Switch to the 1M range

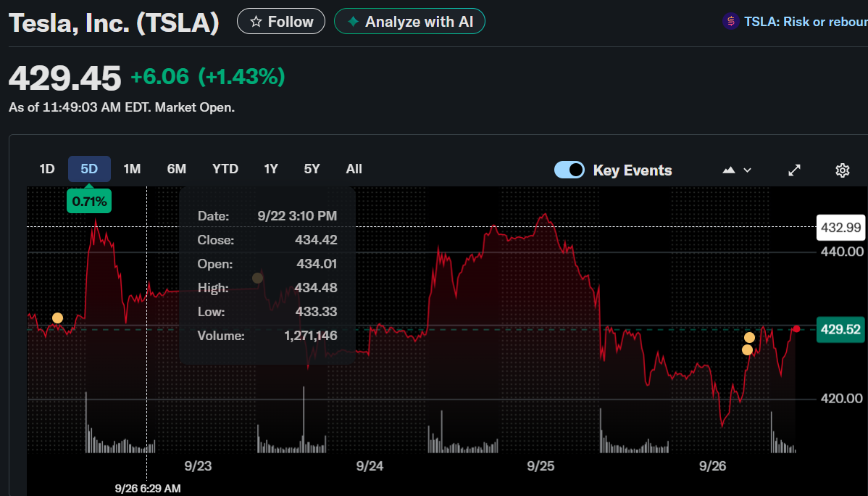(132, 169)
